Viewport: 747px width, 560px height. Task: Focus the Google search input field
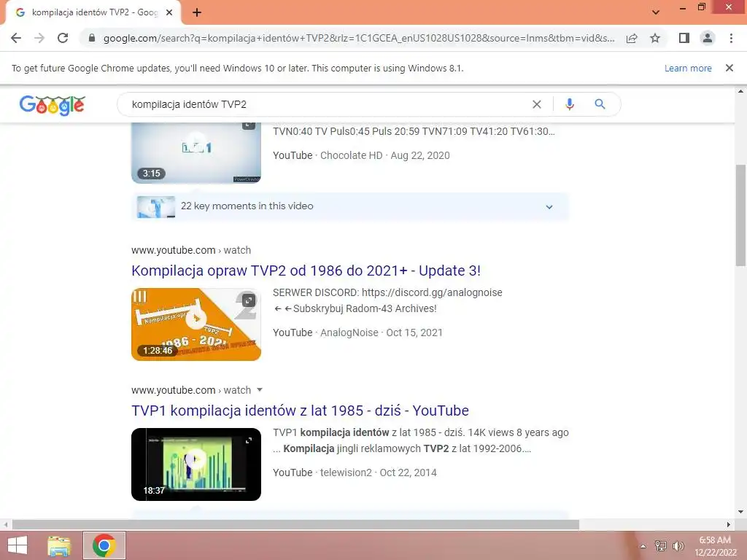tap(329, 104)
